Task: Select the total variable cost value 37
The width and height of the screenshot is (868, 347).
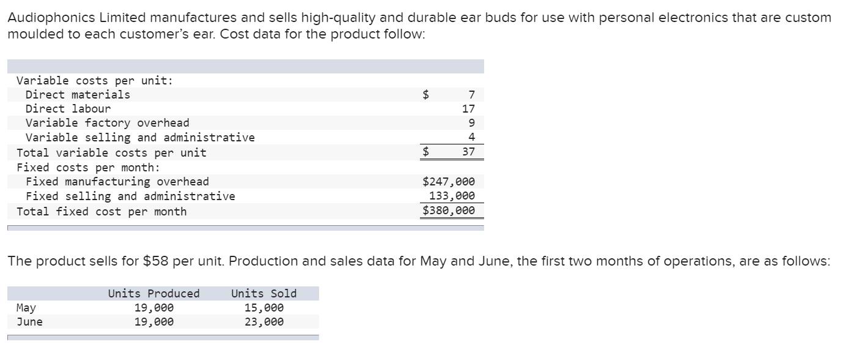Action: (468, 152)
